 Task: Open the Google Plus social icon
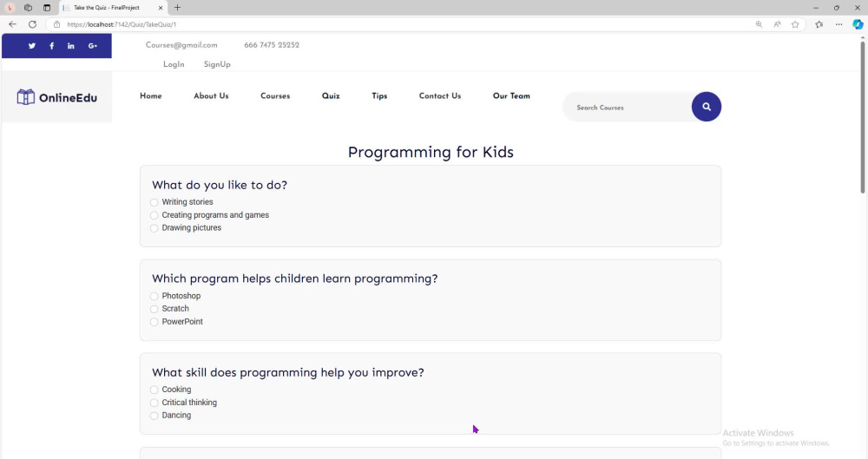click(x=93, y=46)
